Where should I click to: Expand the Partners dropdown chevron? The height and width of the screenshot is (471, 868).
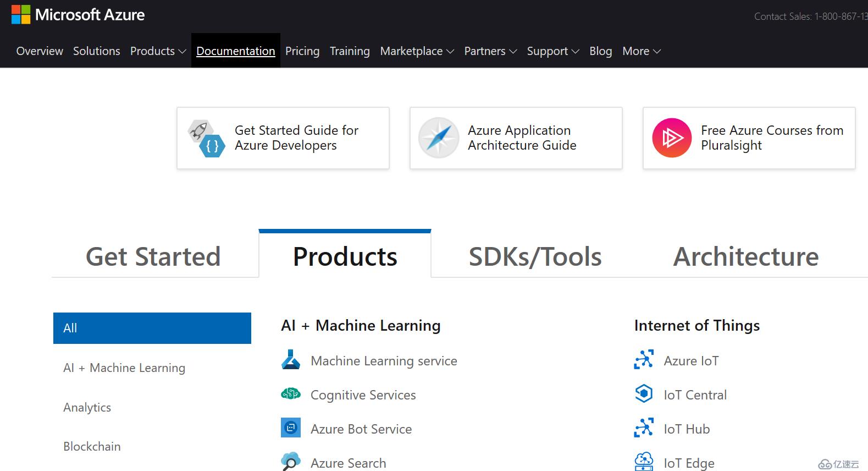(x=513, y=52)
